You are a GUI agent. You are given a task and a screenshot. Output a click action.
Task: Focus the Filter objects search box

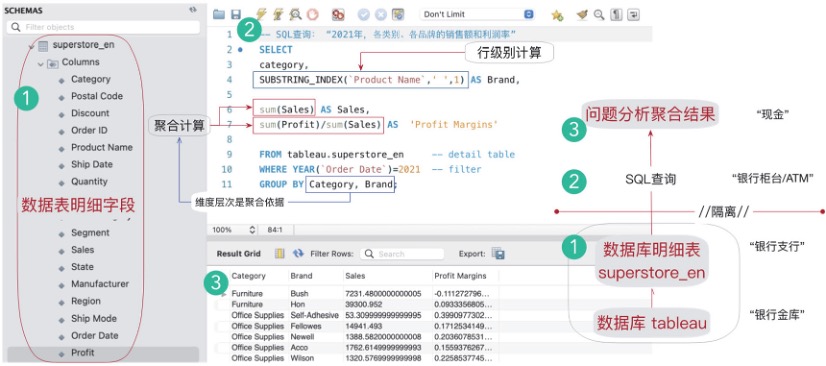click(x=103, y=27)
